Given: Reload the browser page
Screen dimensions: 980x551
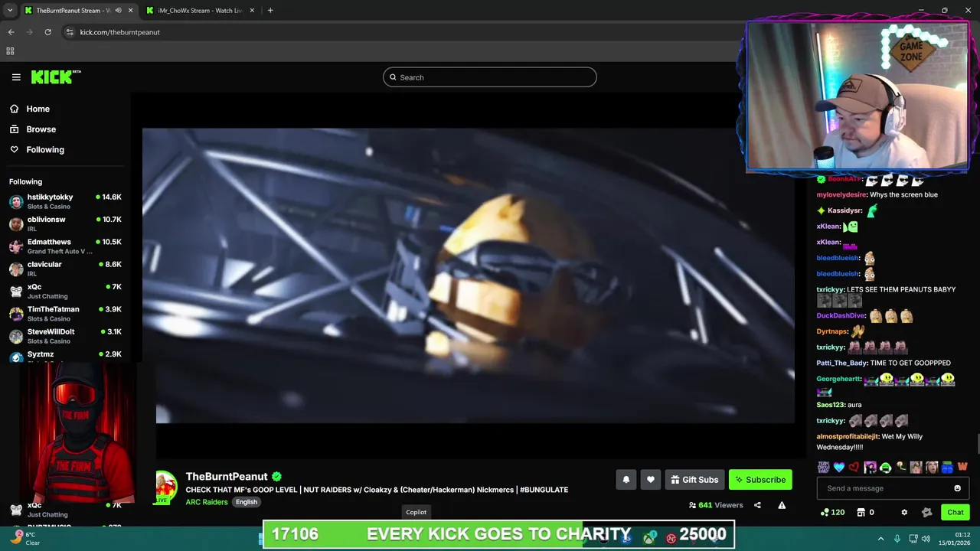Looking at the screenshot, I should tap(47, 32).
